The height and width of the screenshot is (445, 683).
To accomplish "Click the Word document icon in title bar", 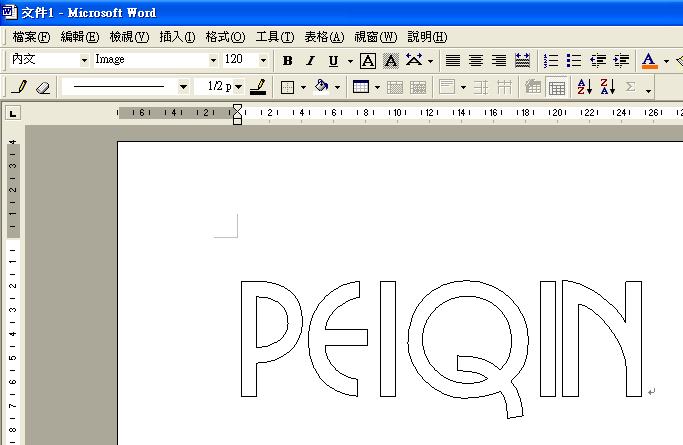I will click(10, 12).
